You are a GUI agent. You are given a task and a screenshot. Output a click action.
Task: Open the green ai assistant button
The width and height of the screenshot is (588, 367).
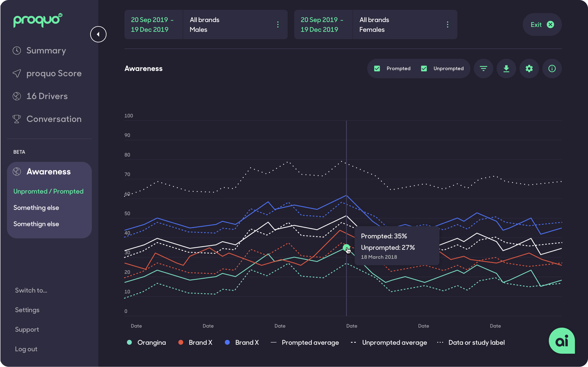click(x=562, y=341)
